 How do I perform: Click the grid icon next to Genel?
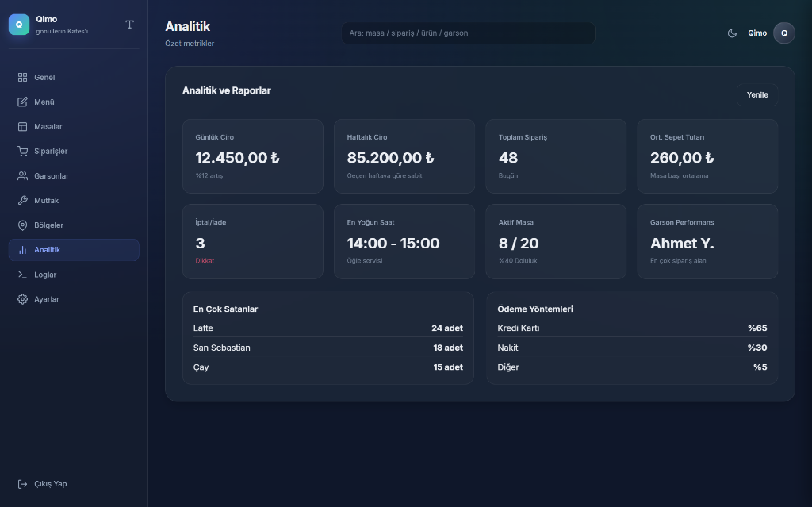tap(22, 78)
